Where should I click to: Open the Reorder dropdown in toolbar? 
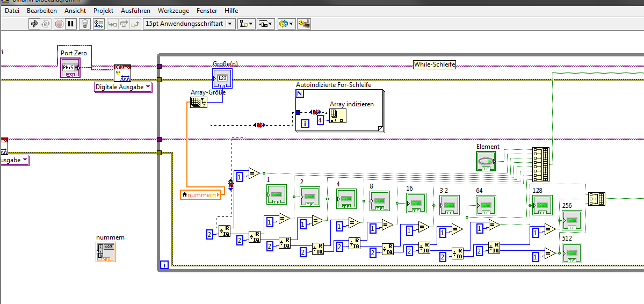coord(286,24)
